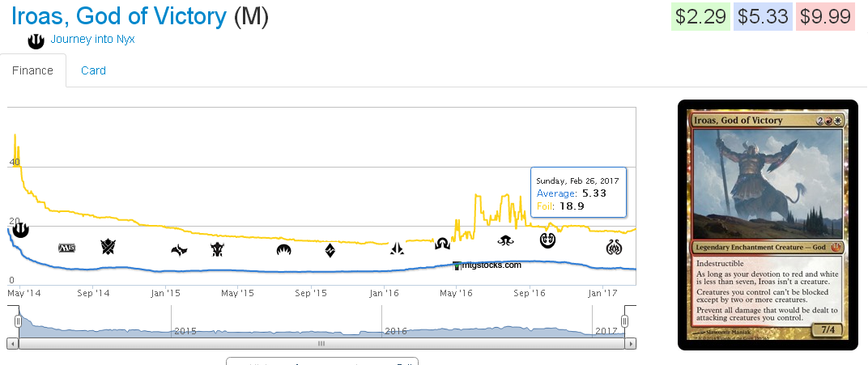The height and width of the screenshot is (365, 868).
Task: Click the M15 set symbol on the chart
Action: coord(67,248)
